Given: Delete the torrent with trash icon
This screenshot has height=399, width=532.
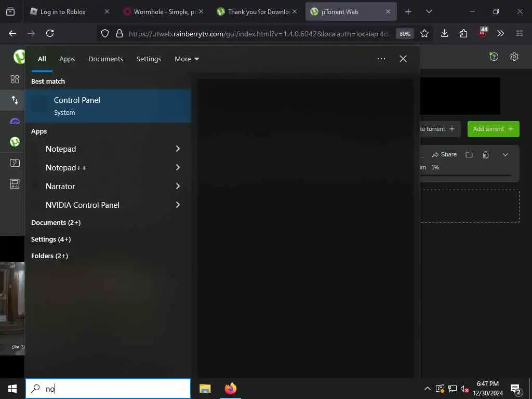Looking at the screenshot, I should click(486, 155).
